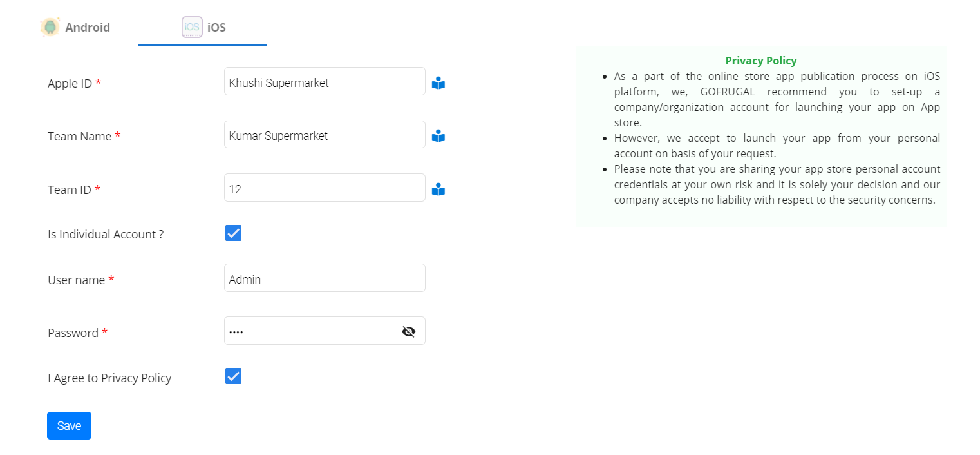
Task: Save the iOS account settings
Action: coord(69,425)
